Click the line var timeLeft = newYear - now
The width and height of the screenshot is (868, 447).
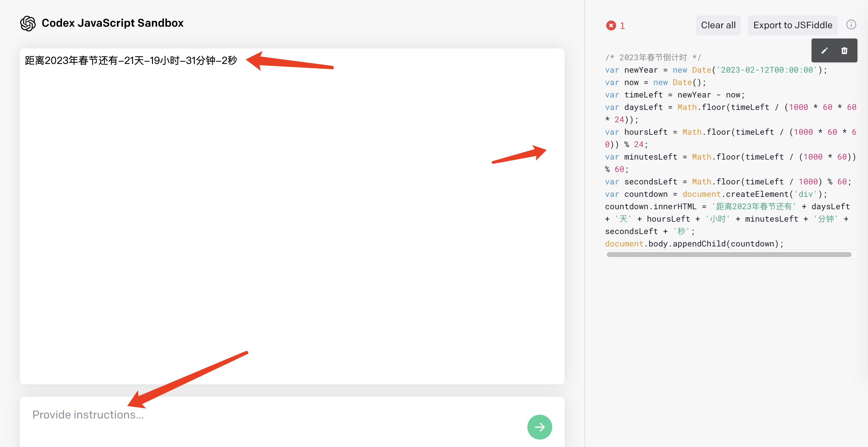(x=675, y=95)
